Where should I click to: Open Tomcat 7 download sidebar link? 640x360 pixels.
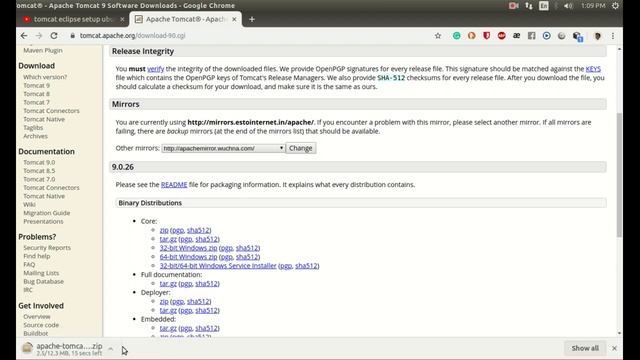point(36,102)
